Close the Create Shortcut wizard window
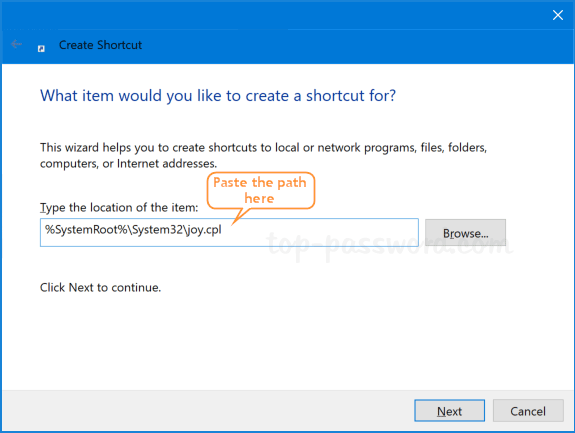Viewport: 575px width, 433px height. point(558,15)
